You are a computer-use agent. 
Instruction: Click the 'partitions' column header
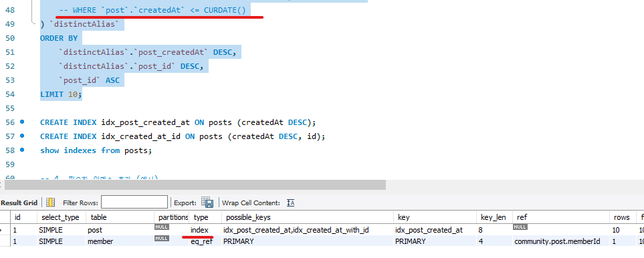[x=172, y=217]
